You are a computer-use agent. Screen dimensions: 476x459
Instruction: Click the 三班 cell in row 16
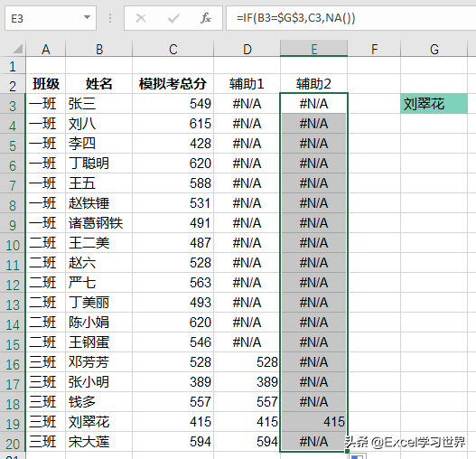pos(46,362)
